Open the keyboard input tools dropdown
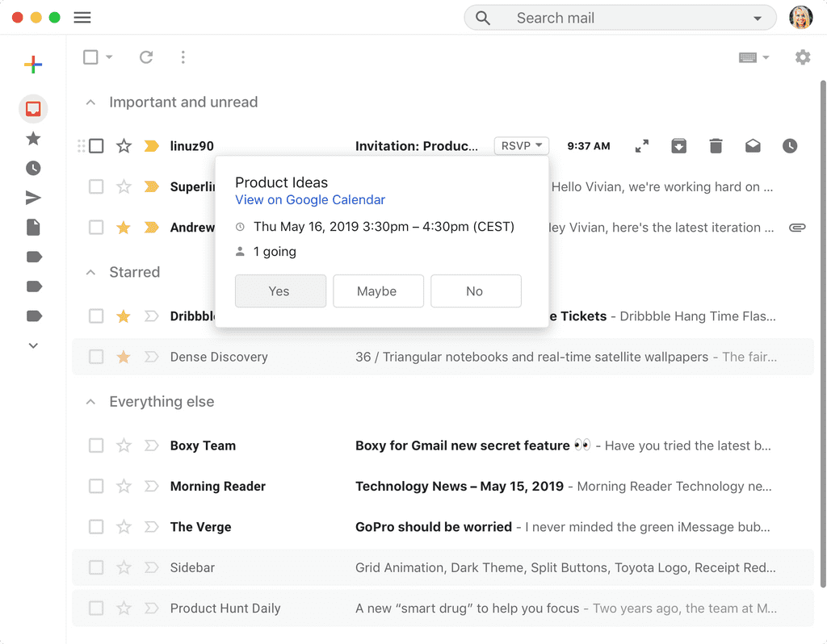The width and height of the screenshot is (827, 644). [754, 57]
